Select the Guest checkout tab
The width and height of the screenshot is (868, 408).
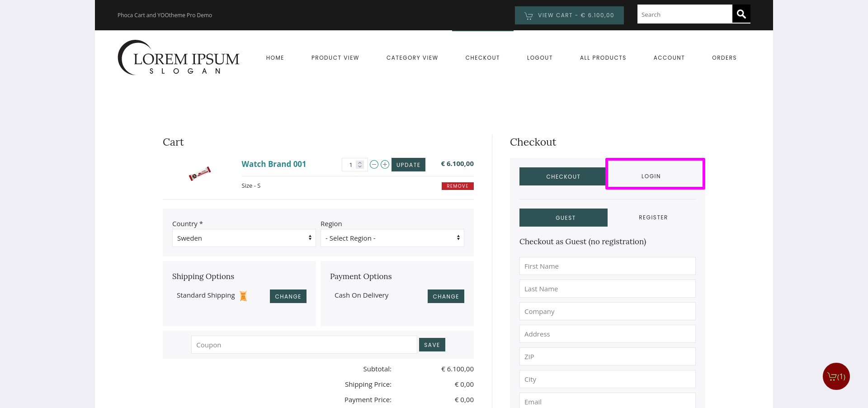tap(563, 218)
